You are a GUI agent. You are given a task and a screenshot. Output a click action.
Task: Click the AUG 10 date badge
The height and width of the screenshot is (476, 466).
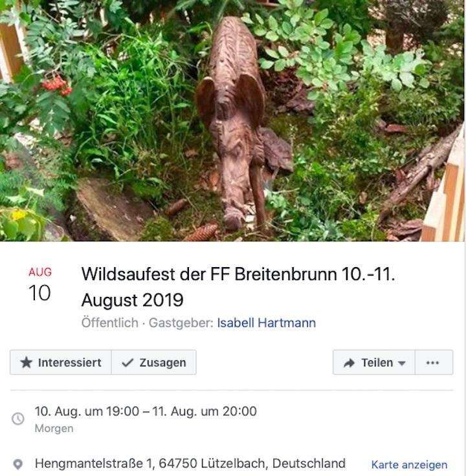[x=39, y=285]
